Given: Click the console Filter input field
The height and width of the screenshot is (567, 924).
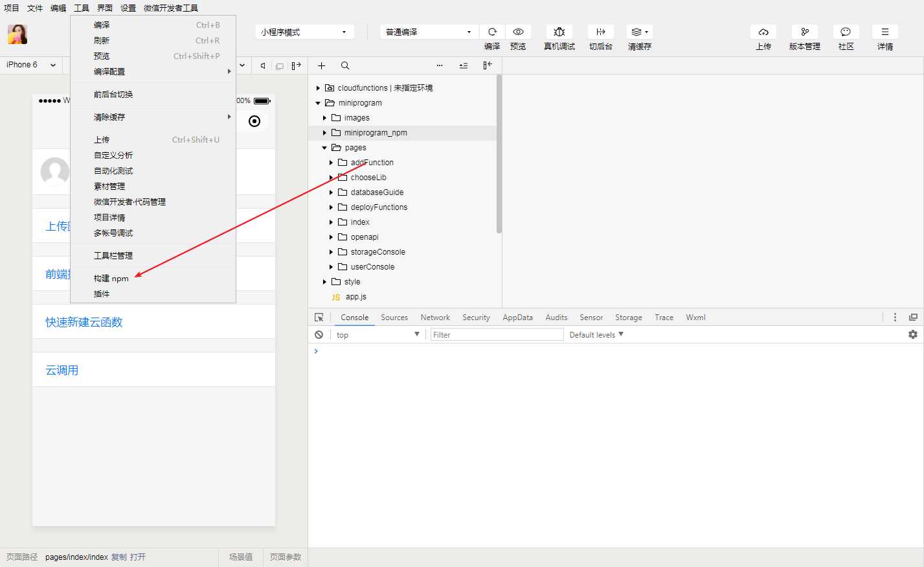Looking at the screenshot, I should [497, 335].
